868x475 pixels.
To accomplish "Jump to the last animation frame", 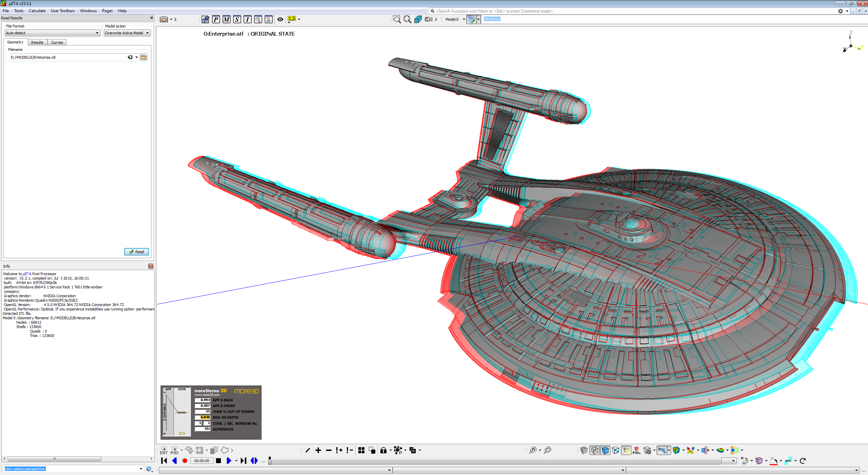I will pyautogui.click(x=243, y=461).
